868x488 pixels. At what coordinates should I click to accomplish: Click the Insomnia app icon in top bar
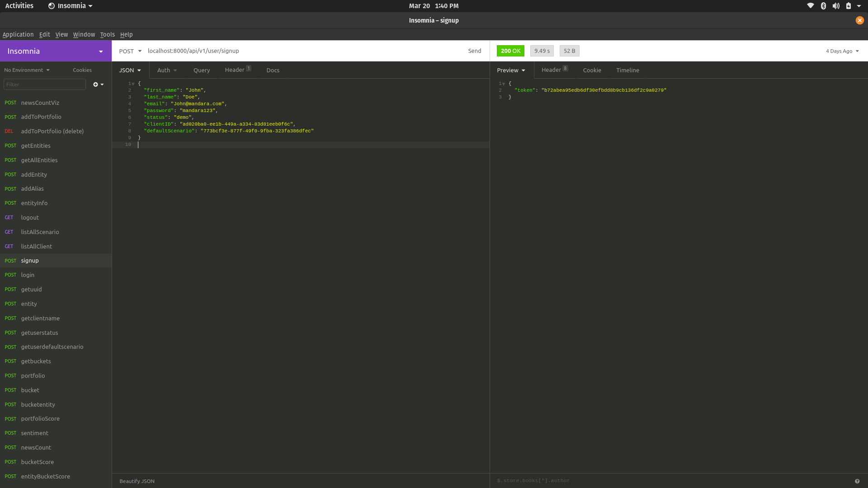52,6
